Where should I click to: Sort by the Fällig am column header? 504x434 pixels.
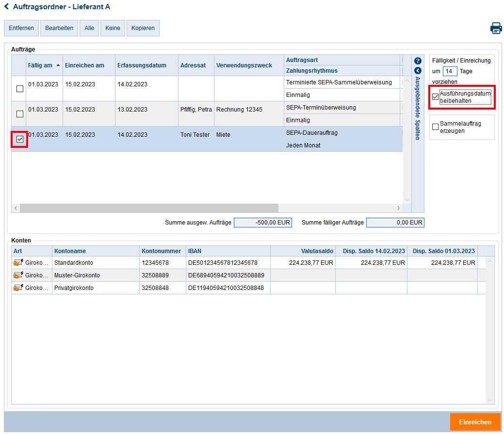[44, 65]
